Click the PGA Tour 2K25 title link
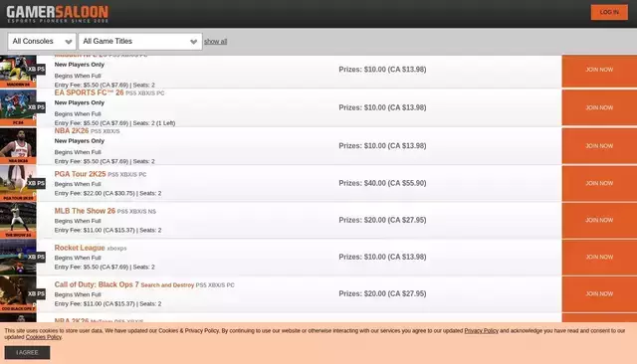 click(80, 174)
